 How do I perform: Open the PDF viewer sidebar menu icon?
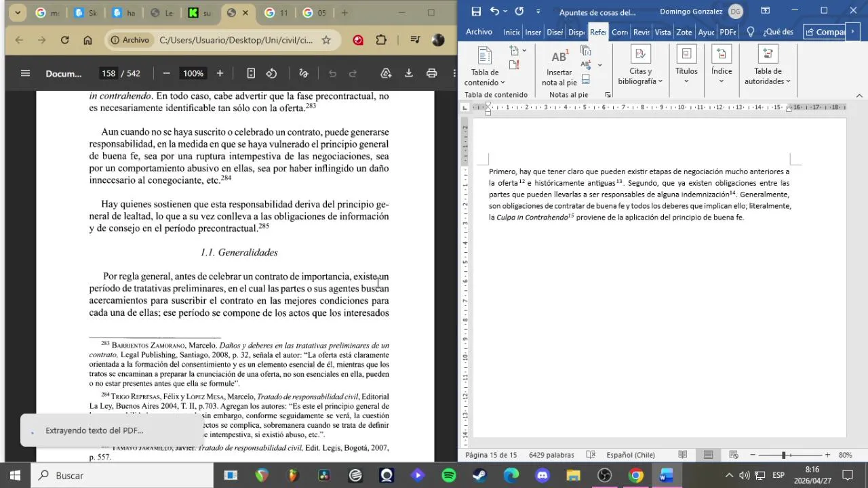pos(25,73)
